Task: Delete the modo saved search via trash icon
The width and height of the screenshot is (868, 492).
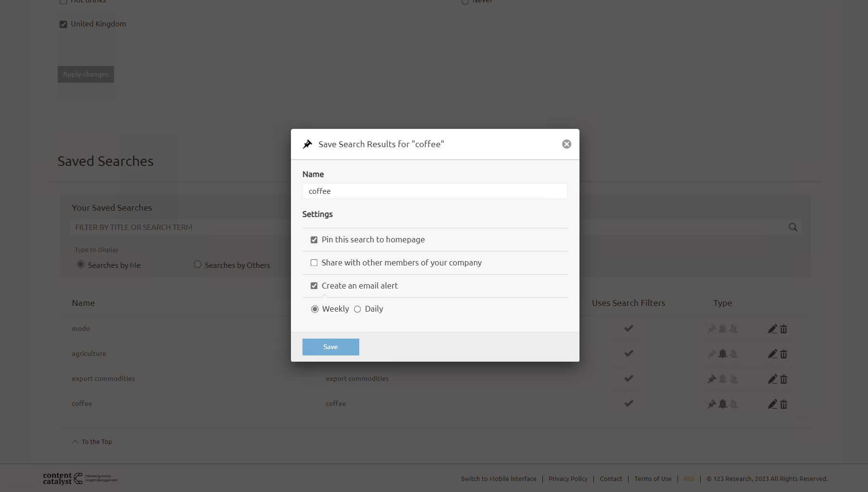Action: [783, 329]
